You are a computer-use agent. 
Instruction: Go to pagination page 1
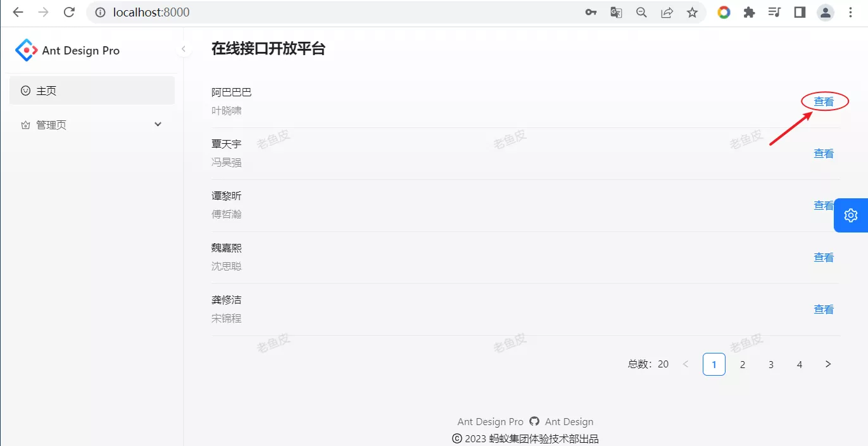pos(714,364)
